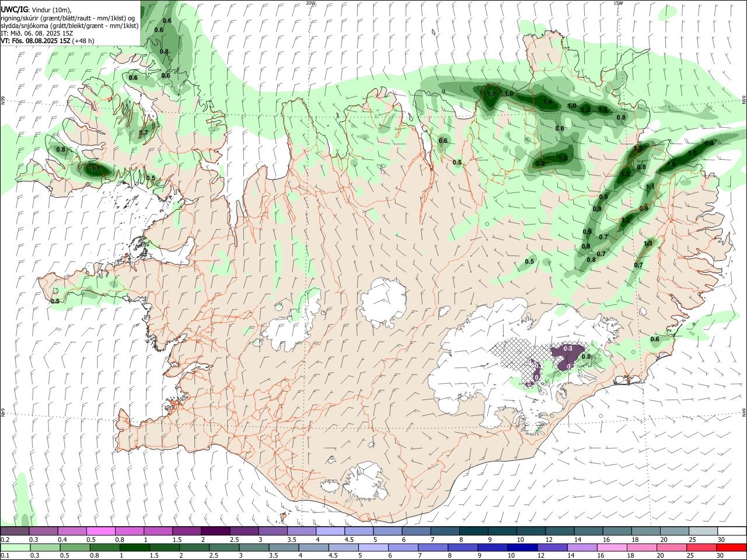747x560 pixels.
Task: Select the 20 pink swatch in lower rain scale
Action: [672, 547]
